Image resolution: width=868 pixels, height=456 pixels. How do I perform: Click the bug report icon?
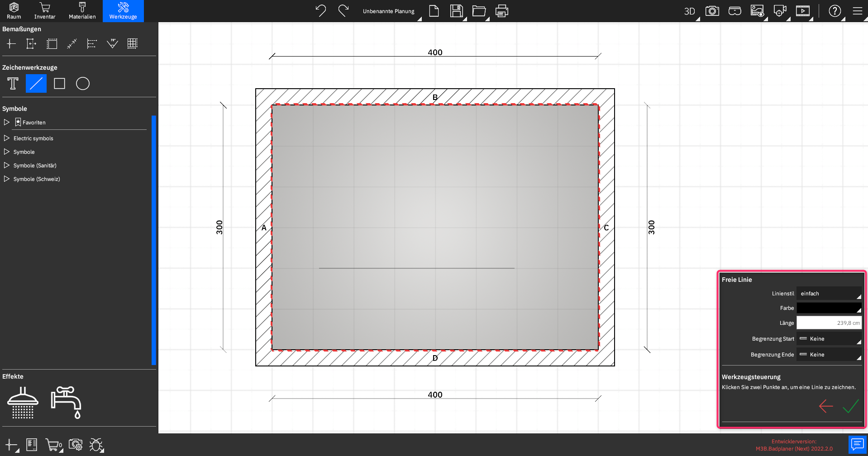96,445
